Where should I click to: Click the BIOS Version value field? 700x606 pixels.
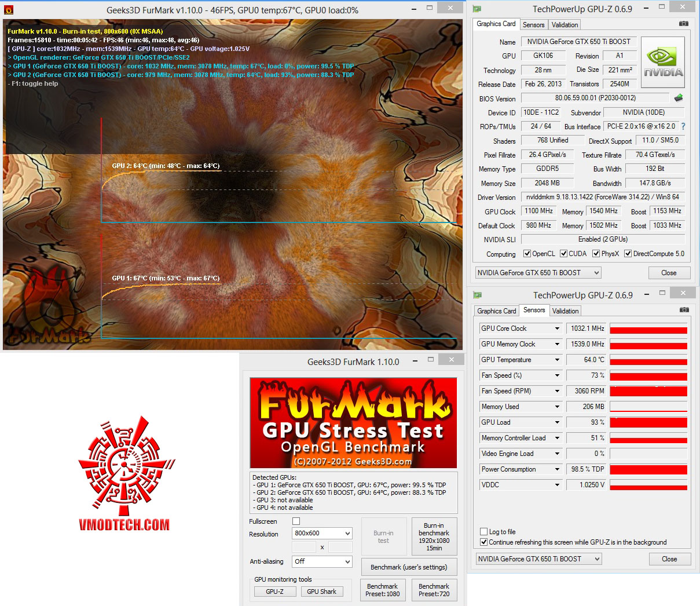595,98
